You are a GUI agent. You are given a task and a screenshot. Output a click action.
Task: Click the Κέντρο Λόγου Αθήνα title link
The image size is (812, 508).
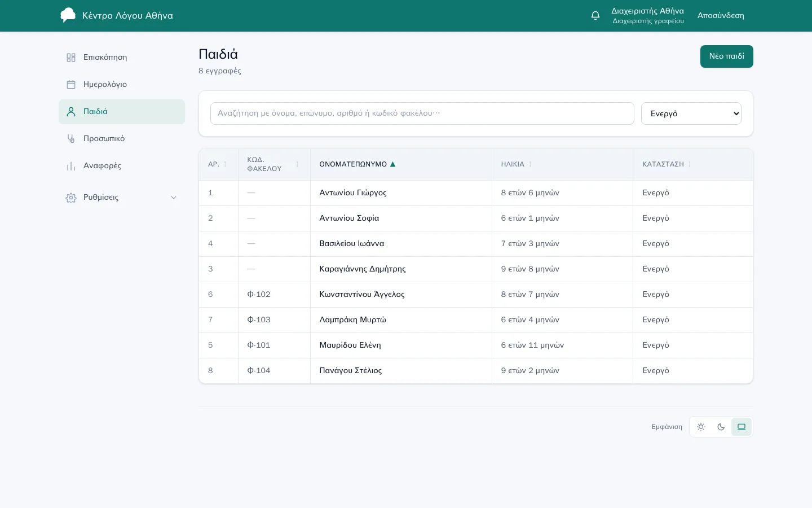click(x=127, y=16)
